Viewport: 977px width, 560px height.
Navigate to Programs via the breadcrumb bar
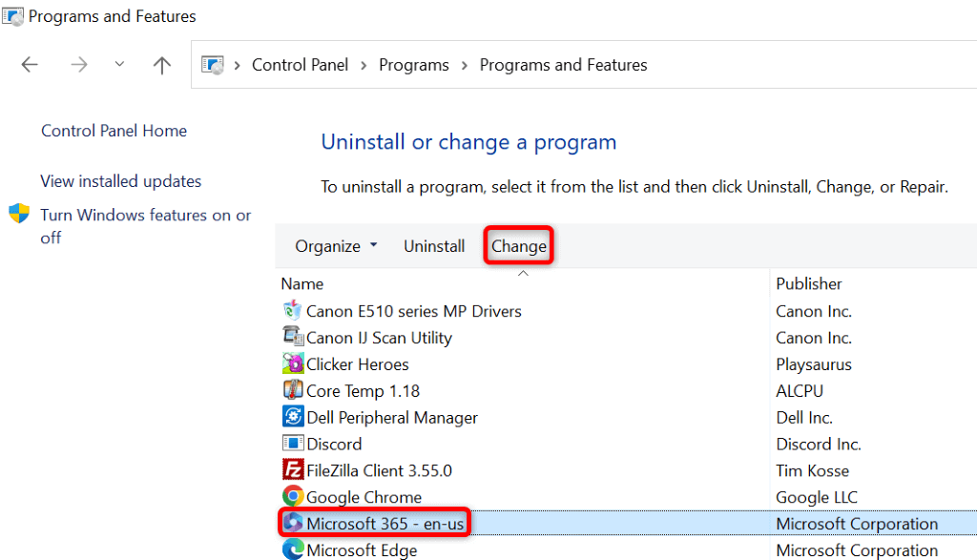pos(413,64)
